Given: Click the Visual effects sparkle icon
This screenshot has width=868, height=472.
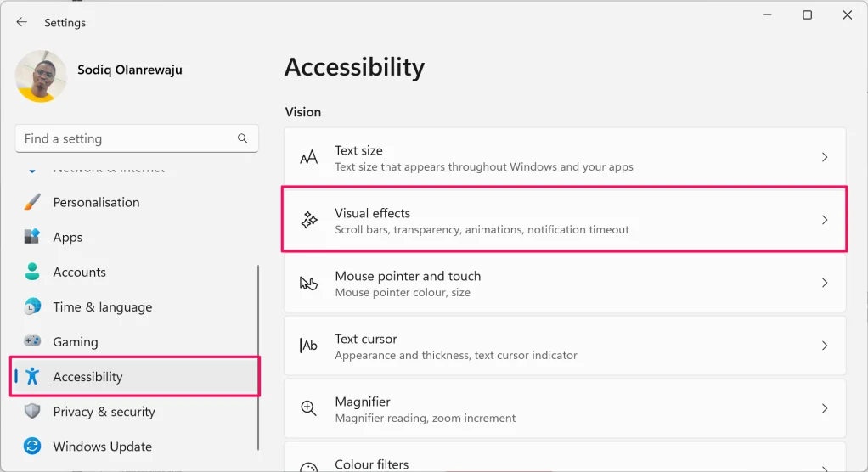Looking at the screenshot, I should 309,221.
